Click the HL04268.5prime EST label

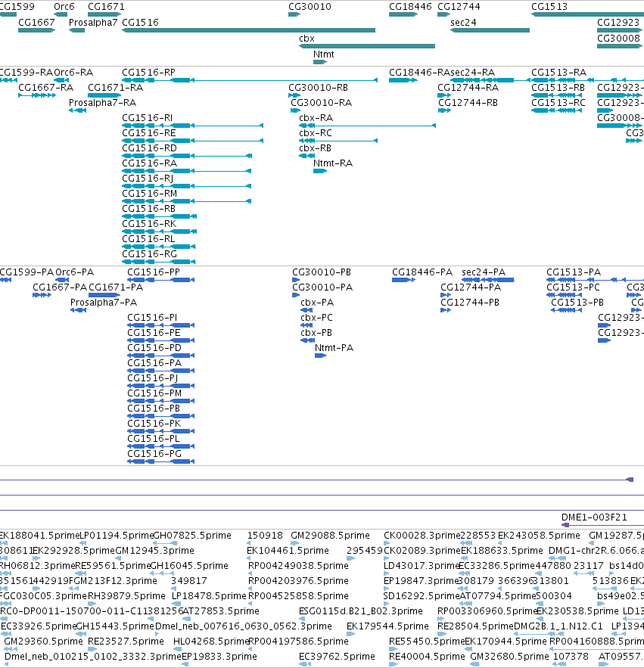tap(211, 642)
